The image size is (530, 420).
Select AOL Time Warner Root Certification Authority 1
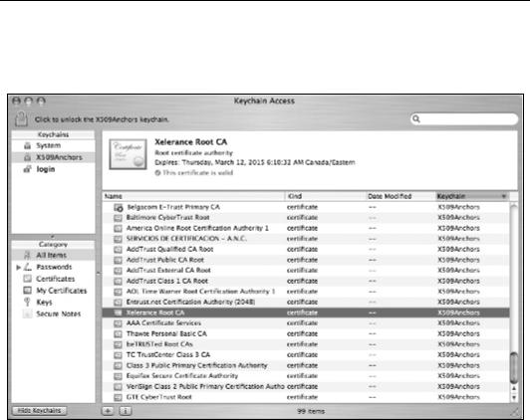tap(306, 292)
